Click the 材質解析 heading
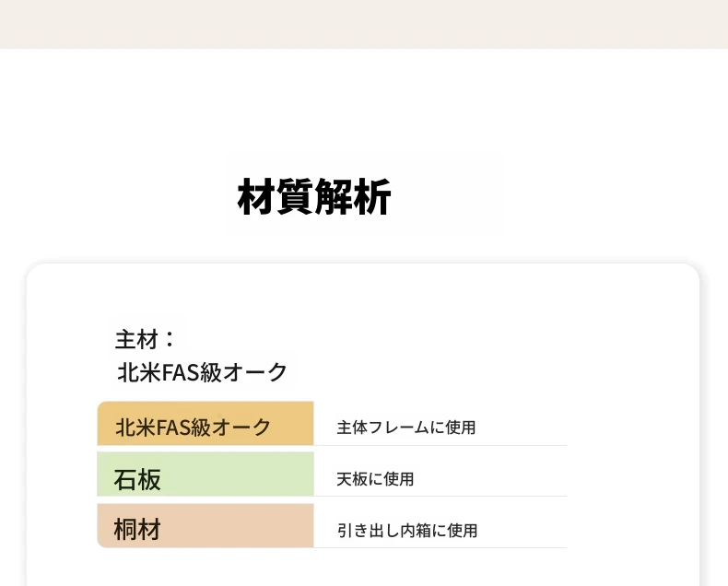 314,197
